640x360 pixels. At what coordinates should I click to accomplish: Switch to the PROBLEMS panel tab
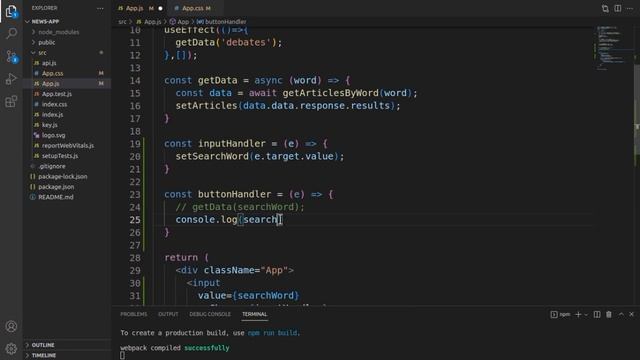point(133,314)
